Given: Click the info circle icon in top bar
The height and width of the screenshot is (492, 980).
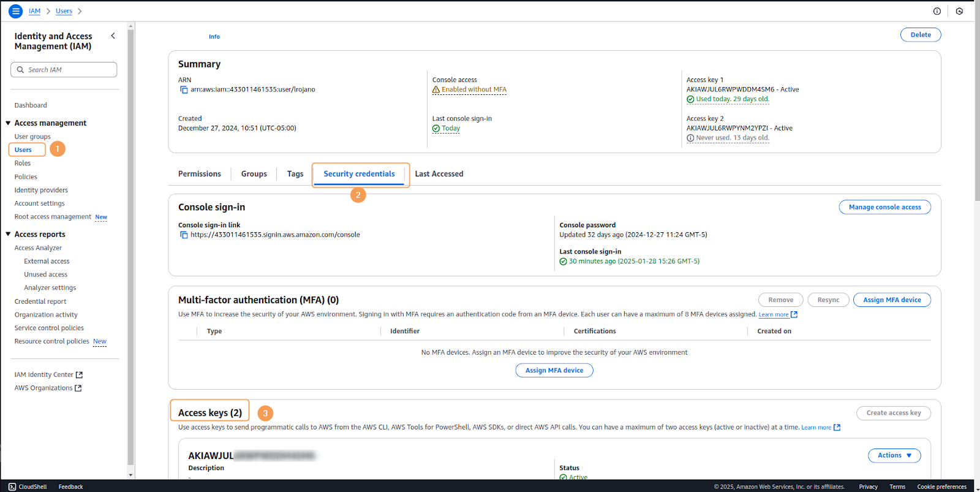Looking at the screenshot, I should point(937,11).
